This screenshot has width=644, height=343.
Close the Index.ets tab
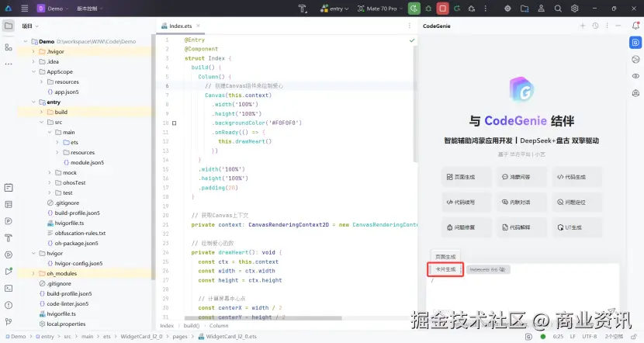pos(198,26)
